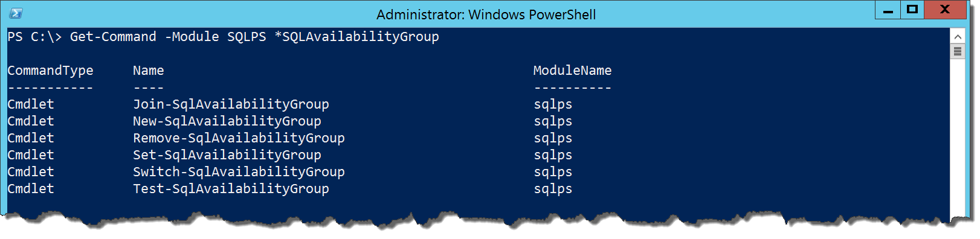Open the PowerShell system menu icon
Viewport: 980px width, 239px height.
16,13
